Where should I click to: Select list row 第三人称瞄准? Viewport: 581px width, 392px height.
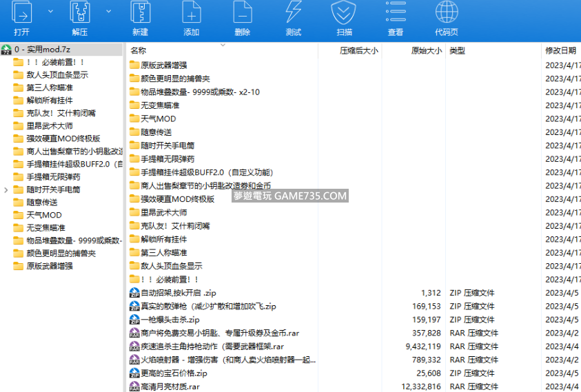[354, 253]
